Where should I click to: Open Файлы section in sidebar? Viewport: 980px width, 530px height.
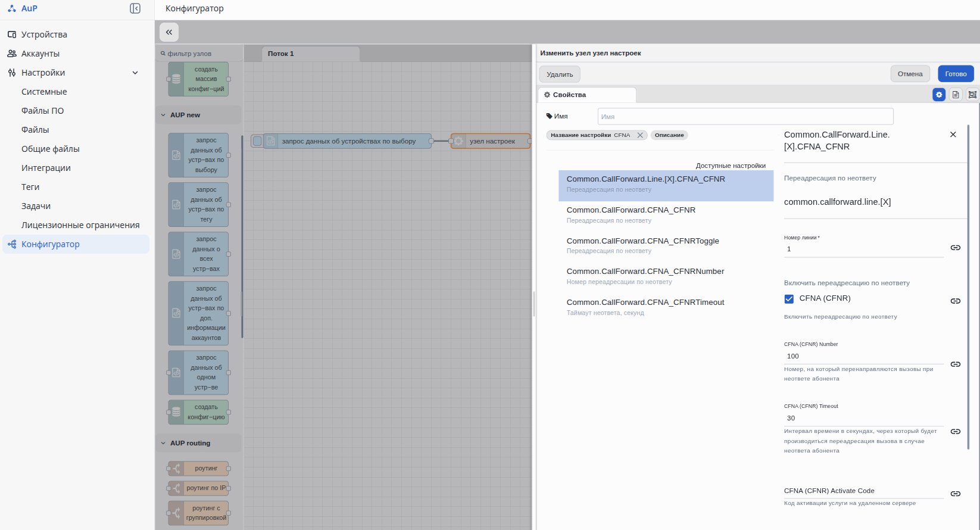[35, 130]
